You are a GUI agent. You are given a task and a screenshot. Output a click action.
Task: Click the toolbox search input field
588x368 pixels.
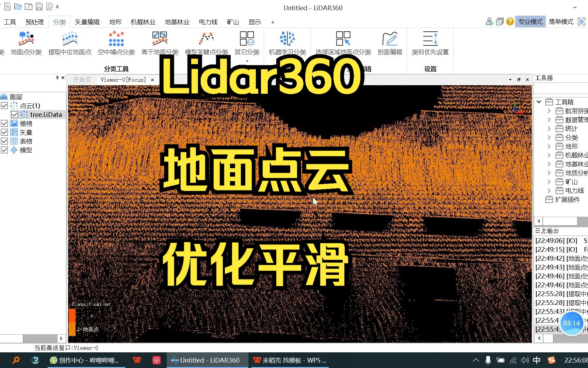pos(561,88)
